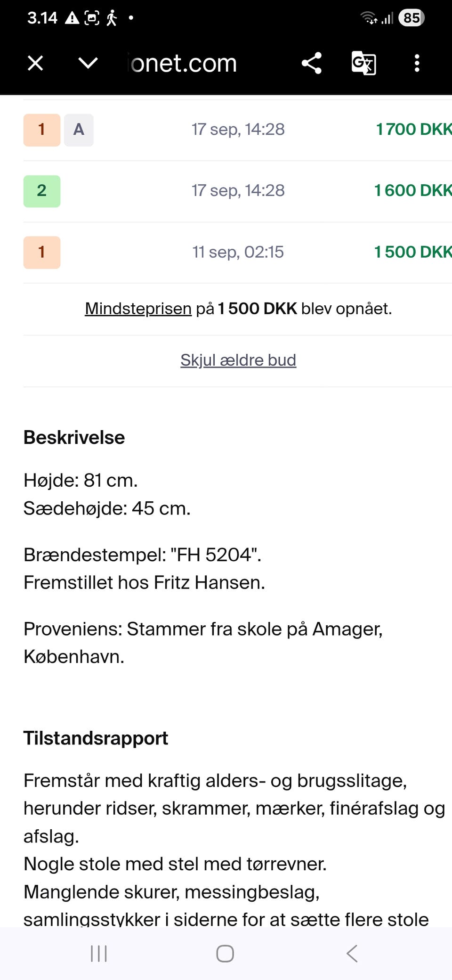This screenshot has width=452, height=980.
Task: Tap the green bidder 2 badge
Action: click(42, 191)
